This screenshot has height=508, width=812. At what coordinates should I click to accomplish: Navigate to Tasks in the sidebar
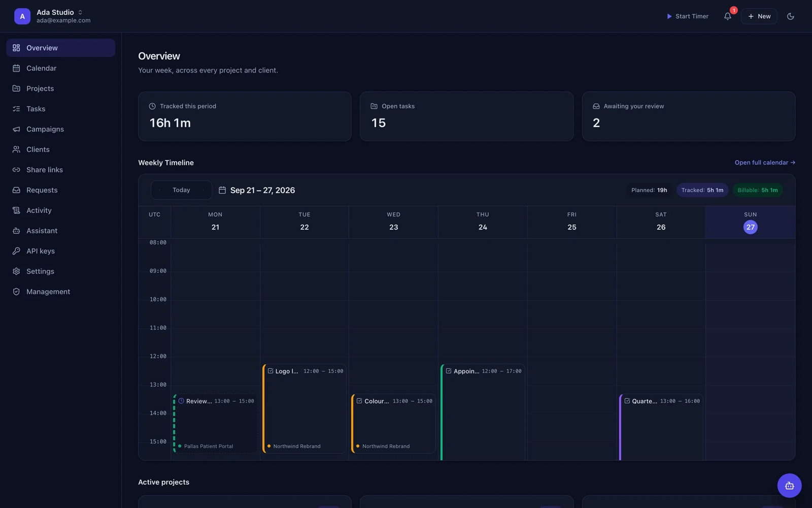pos(60,109)
